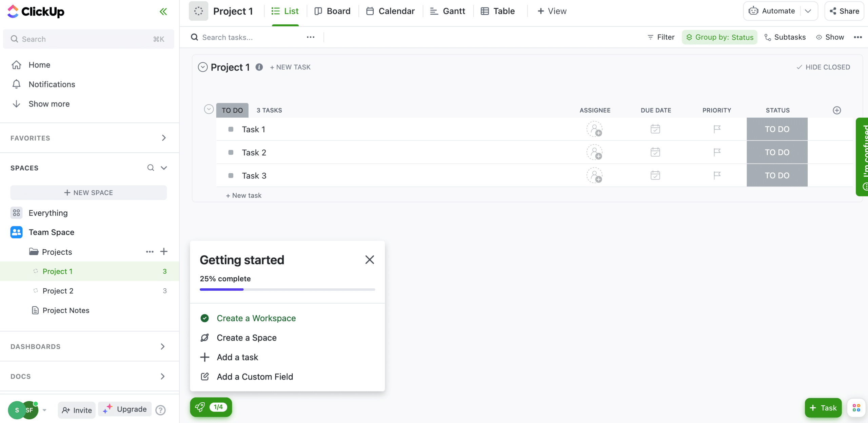
Task: Open Projects folder options ellipsis
Action: coord(150,251)
